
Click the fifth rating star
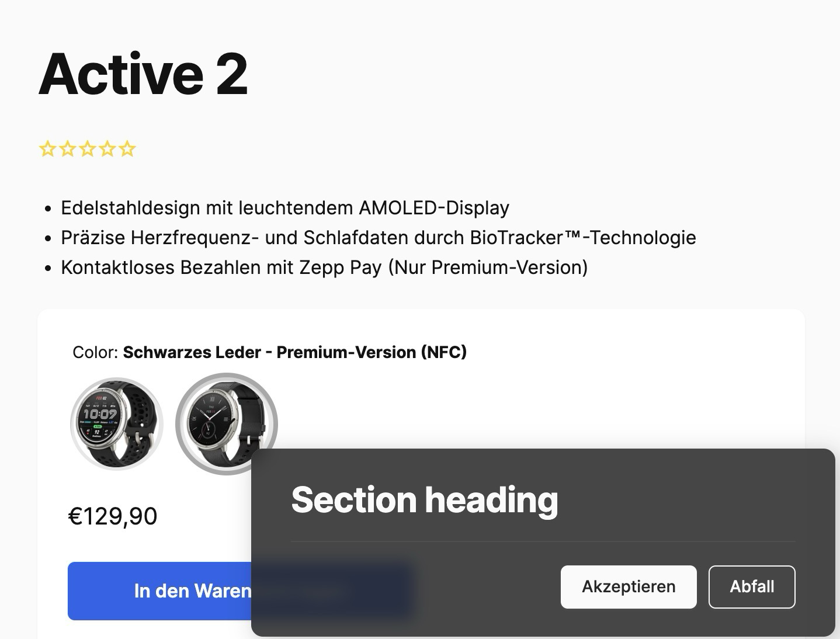click(127, 149)
